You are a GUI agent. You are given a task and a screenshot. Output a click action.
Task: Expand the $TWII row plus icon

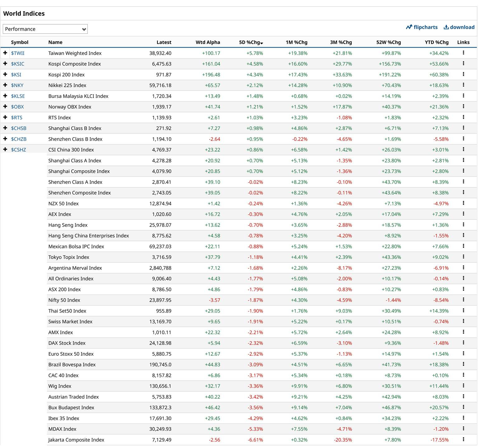coord(5,53)
